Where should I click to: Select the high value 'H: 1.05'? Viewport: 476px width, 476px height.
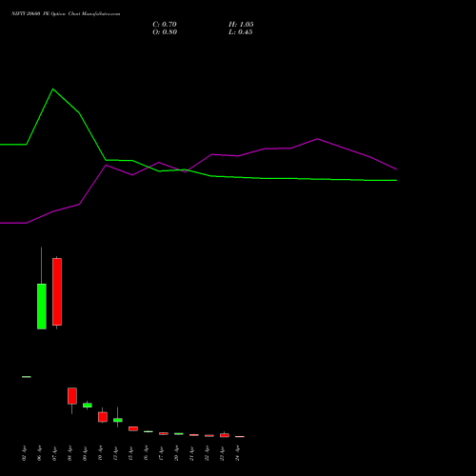(x=241, y=25)
